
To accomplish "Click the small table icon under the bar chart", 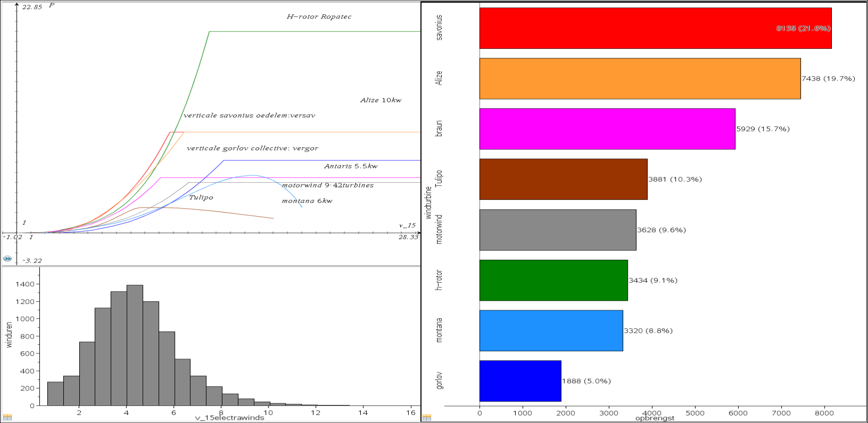I will [x=427, y=418].
